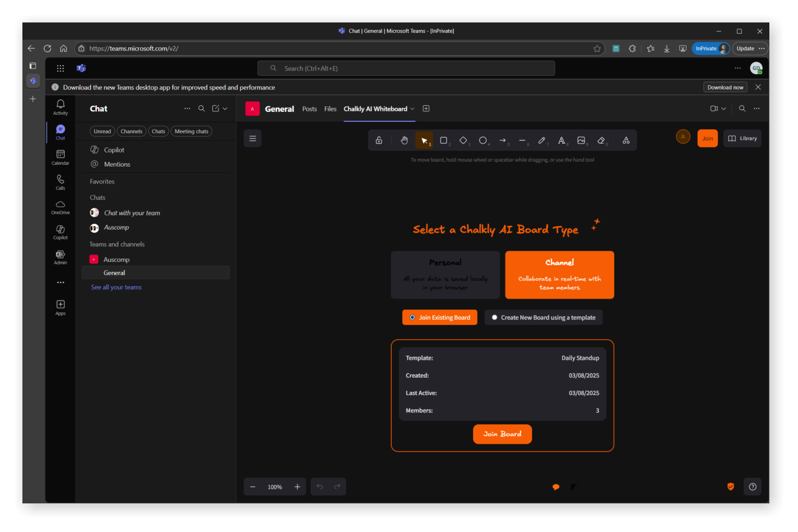Select the Rectangle shape tool
This screenshot has width=798, height=532.
[x=444, y=141]
